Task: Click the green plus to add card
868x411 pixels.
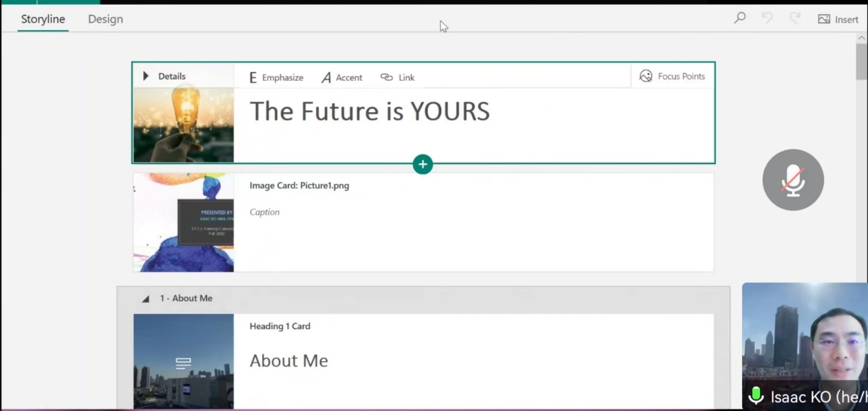Action: [423, 164]
